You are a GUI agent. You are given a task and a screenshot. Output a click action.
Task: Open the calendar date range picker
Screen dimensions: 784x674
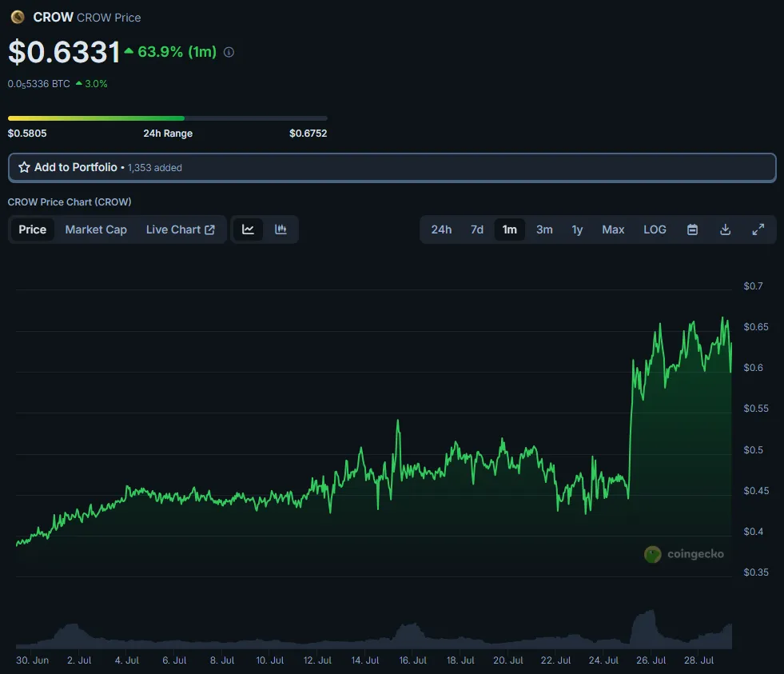pos(693,229)
